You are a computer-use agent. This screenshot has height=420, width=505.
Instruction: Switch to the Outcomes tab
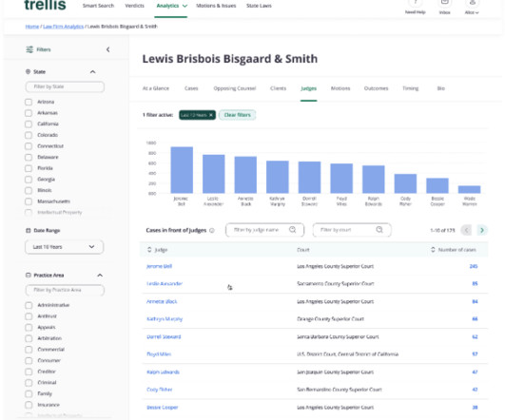click(377, 88)
